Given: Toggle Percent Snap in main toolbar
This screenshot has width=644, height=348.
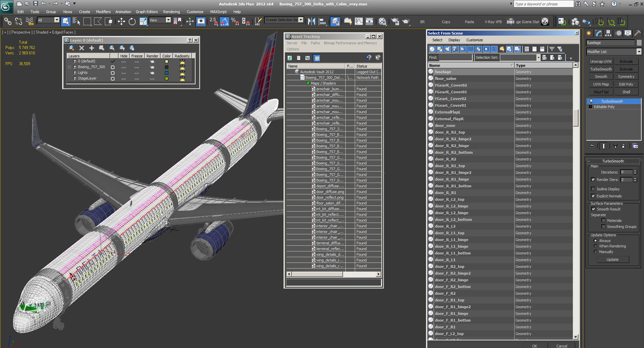Looking at the screenshot, I should click(x=235, y=21).
